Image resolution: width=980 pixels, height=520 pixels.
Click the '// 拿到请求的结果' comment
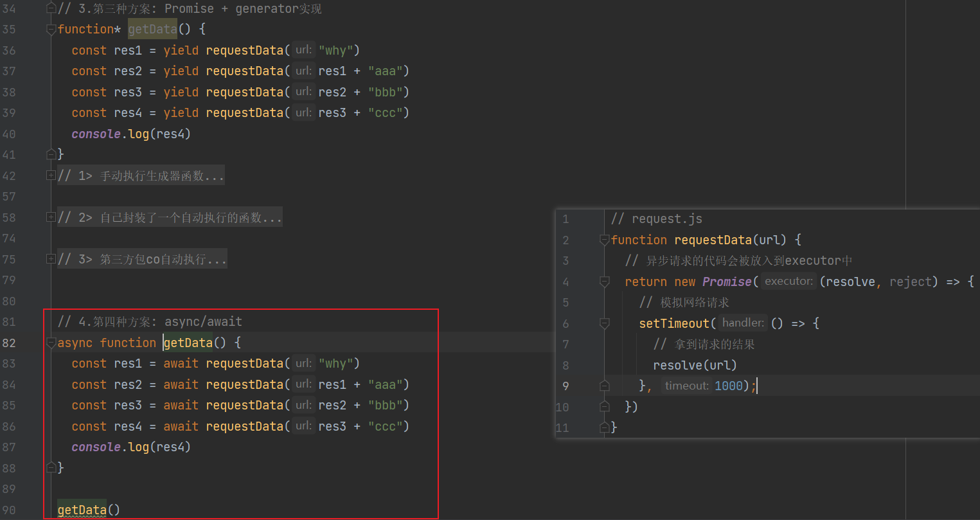tap(704, 344)
